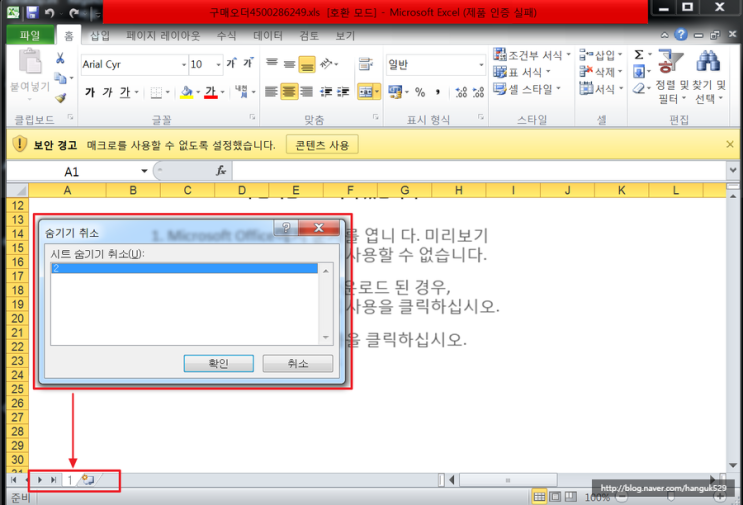Click the Clear eraser icon
Screen dimensions: 743x505
[639, 89]
